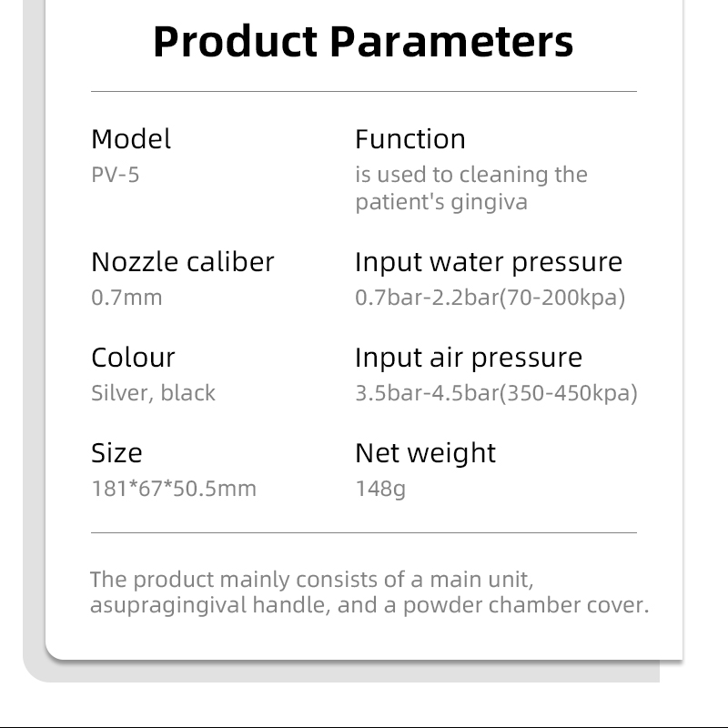The image size is (728, 728).
Task: Click the Silver, black colour value
Action: click(x=153, y=392)
